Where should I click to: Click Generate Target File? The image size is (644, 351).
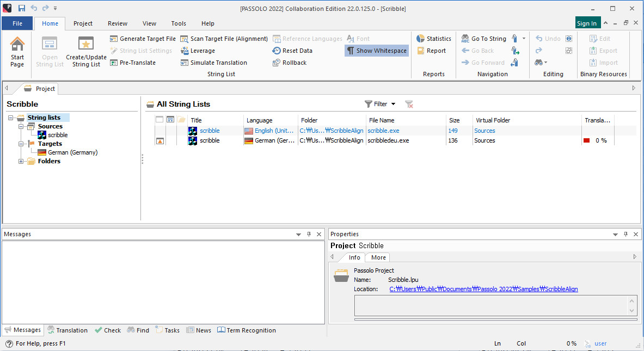143,39
